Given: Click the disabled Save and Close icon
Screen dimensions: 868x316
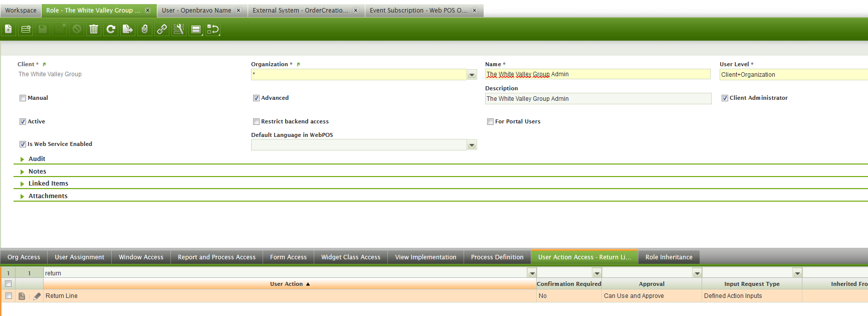Looking at the screenshot, I should 60,29.
